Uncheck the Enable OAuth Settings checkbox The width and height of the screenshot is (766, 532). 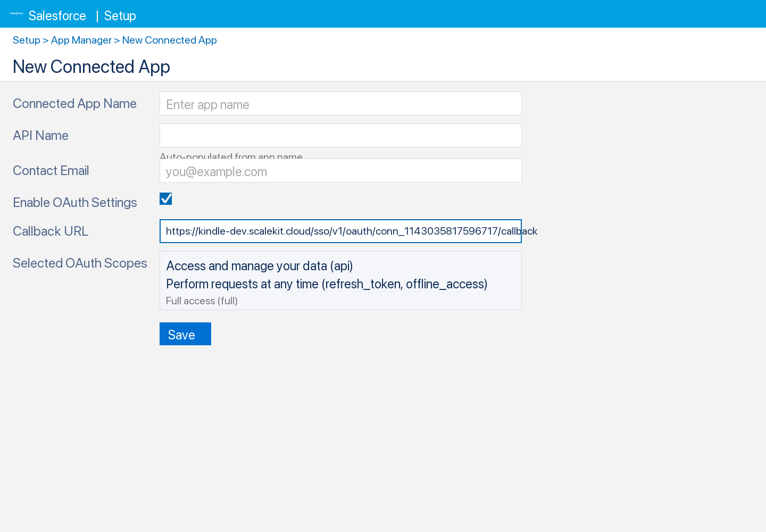pyautogui.click(x=165, y=198)
